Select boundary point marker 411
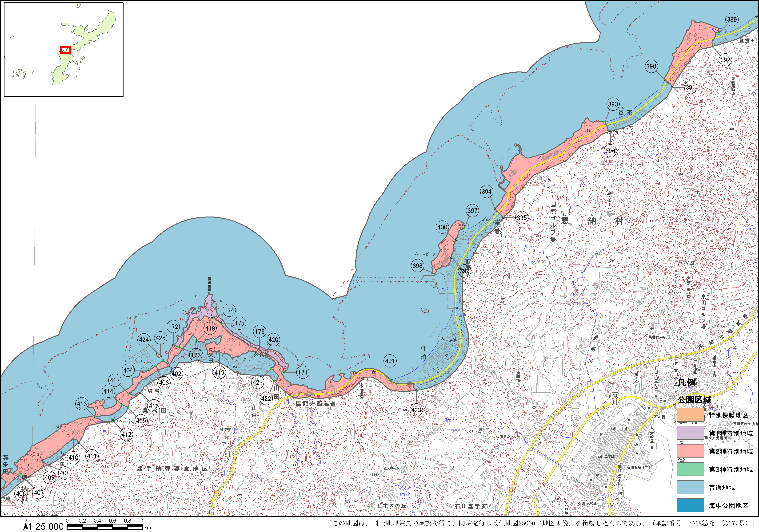 (92, 456)
